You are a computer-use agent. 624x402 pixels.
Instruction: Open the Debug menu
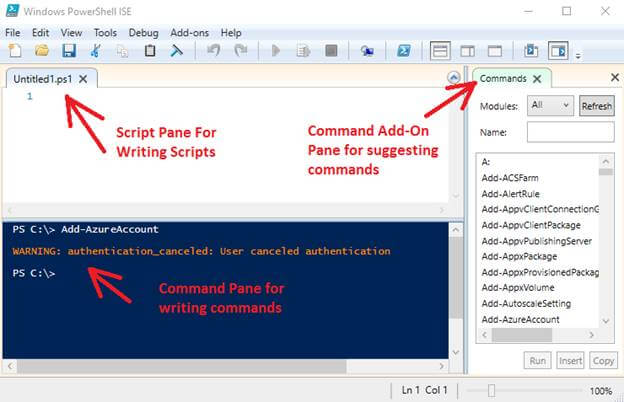(143, 33)
